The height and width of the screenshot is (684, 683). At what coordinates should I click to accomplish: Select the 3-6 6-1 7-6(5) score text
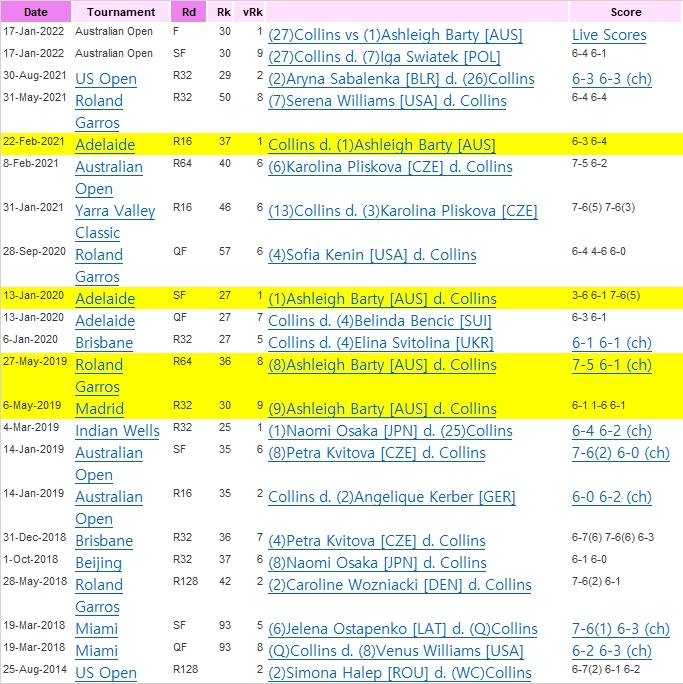(606, 295)
